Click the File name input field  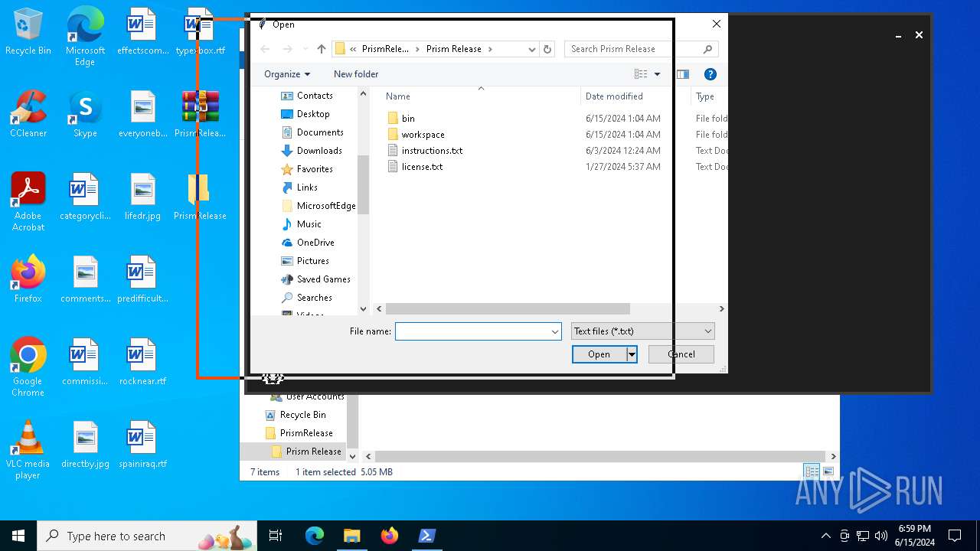pos(472,331)
